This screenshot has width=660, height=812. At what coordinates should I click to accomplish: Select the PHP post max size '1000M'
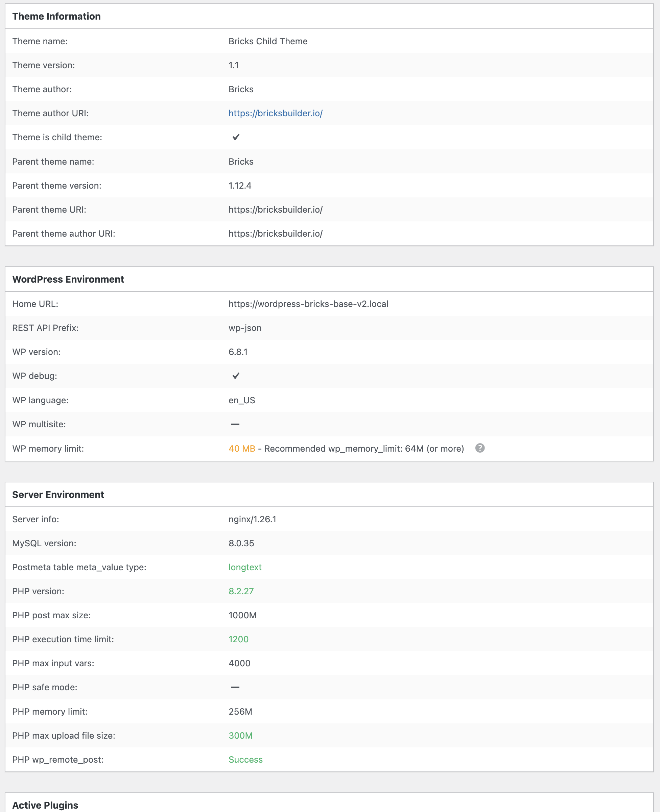point(242,615)
